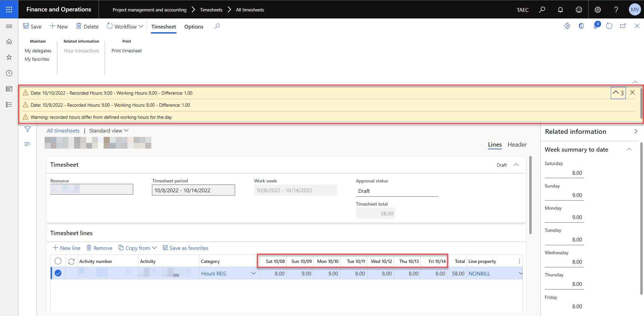Open form in new window icon

point(623,26)
